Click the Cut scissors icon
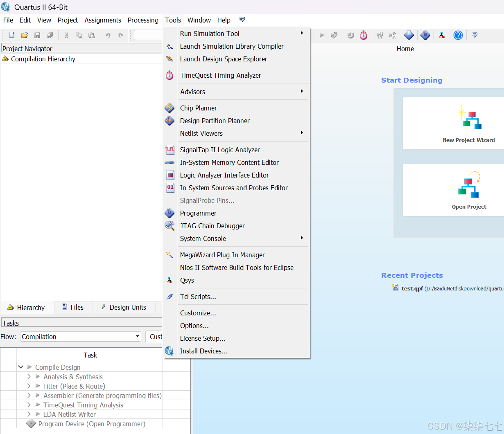504x434 pixels. (x=66, y=35)
